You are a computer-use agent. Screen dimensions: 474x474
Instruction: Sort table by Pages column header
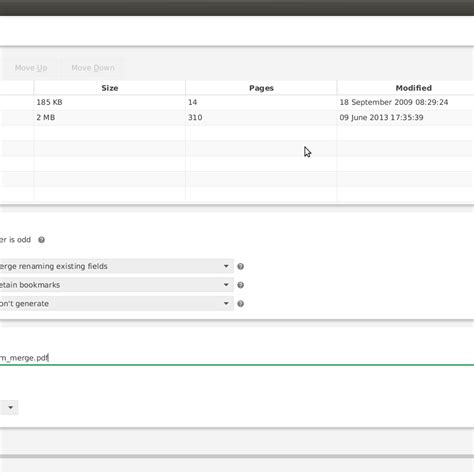click(261, 88)
